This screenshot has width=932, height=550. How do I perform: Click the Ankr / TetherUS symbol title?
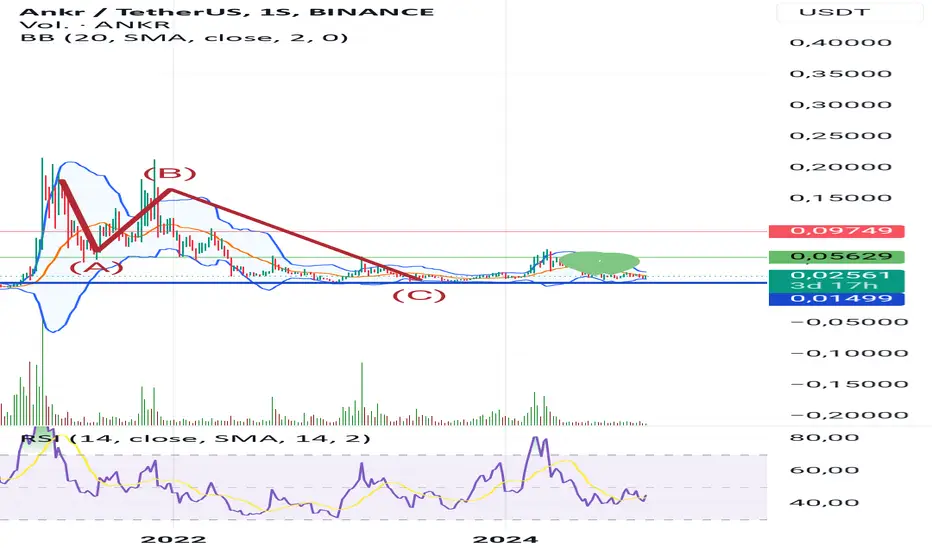pos(226,11)
